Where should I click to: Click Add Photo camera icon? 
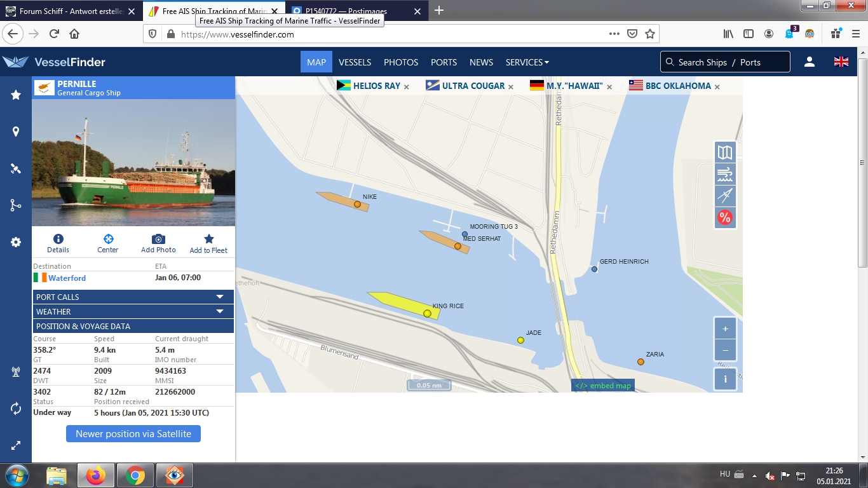[158, 243]
